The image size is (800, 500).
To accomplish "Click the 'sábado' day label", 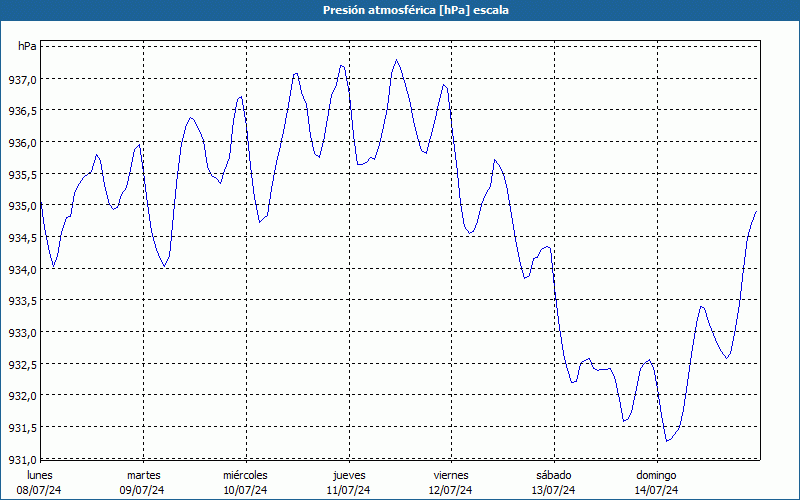I will pos(554,475).
